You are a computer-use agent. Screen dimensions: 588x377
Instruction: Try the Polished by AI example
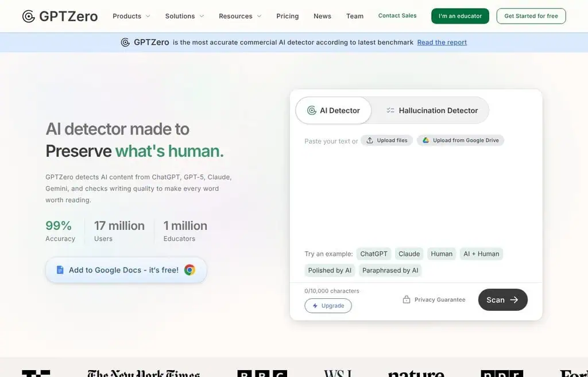(330, 270)
